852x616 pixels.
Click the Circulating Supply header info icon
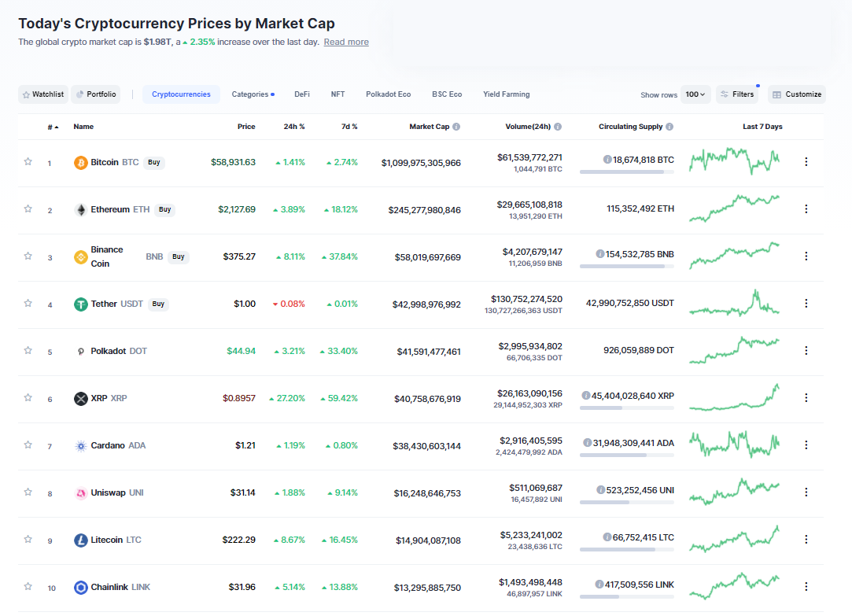[x=669, y=127]
